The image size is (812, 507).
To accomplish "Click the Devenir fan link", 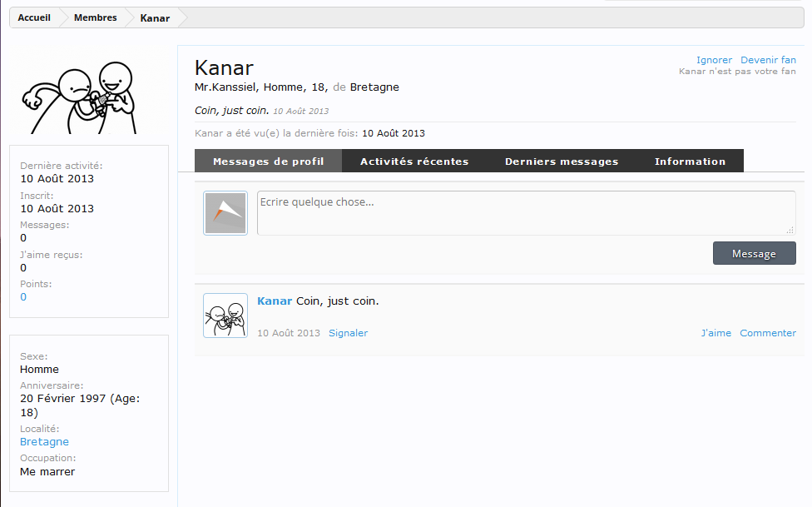I will pos(768,60).
